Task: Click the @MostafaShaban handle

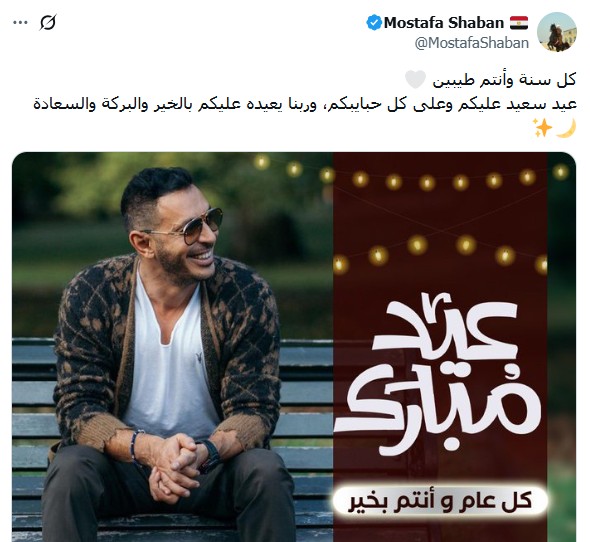Action: tap(471, 43)
